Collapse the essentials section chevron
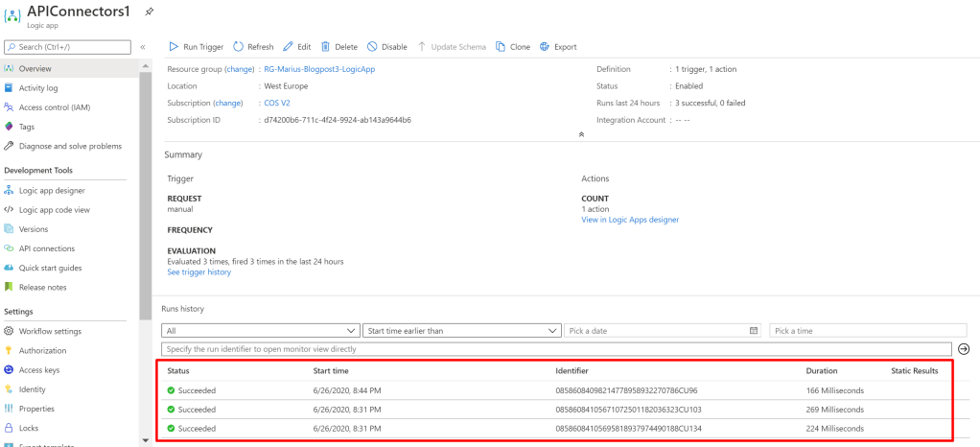Screen dimensions: 980x447 pos(581,135)
